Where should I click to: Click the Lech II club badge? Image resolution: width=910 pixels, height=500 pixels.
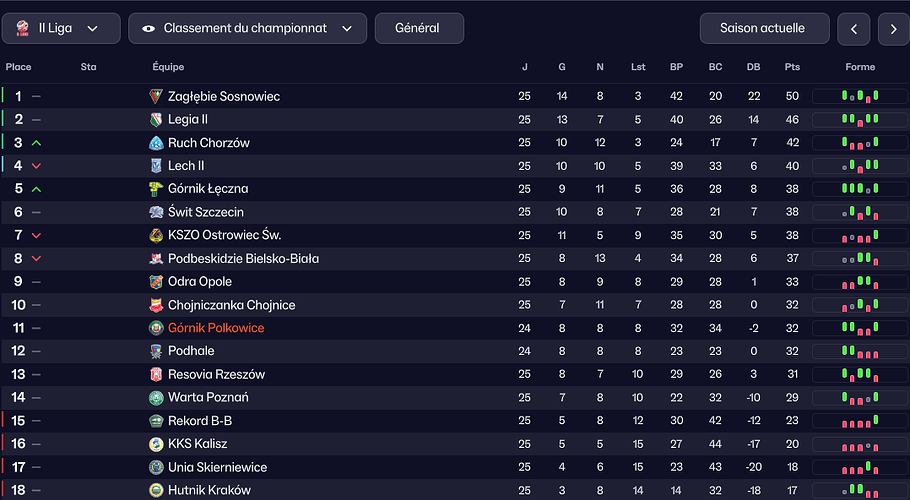tap(156, 166)
